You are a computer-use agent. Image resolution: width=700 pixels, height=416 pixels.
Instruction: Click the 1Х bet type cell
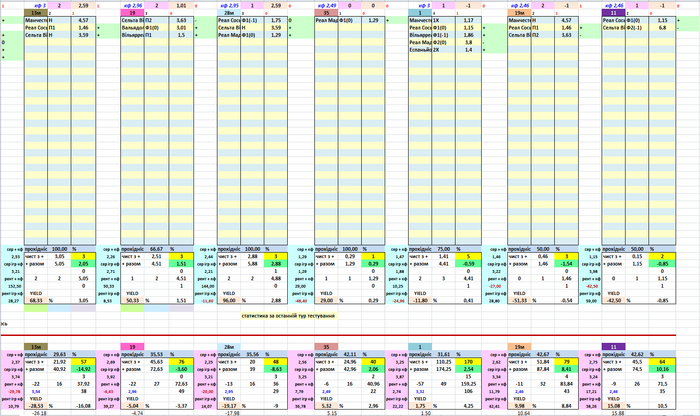pyautogui.click(x=444, y=21)
